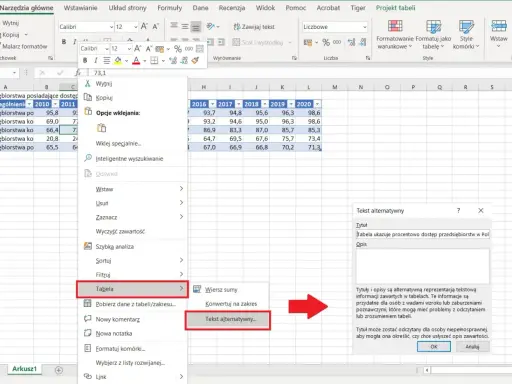512x384 pixels.
Task: Open Style komórki gallery
Action: click(466, 35)
